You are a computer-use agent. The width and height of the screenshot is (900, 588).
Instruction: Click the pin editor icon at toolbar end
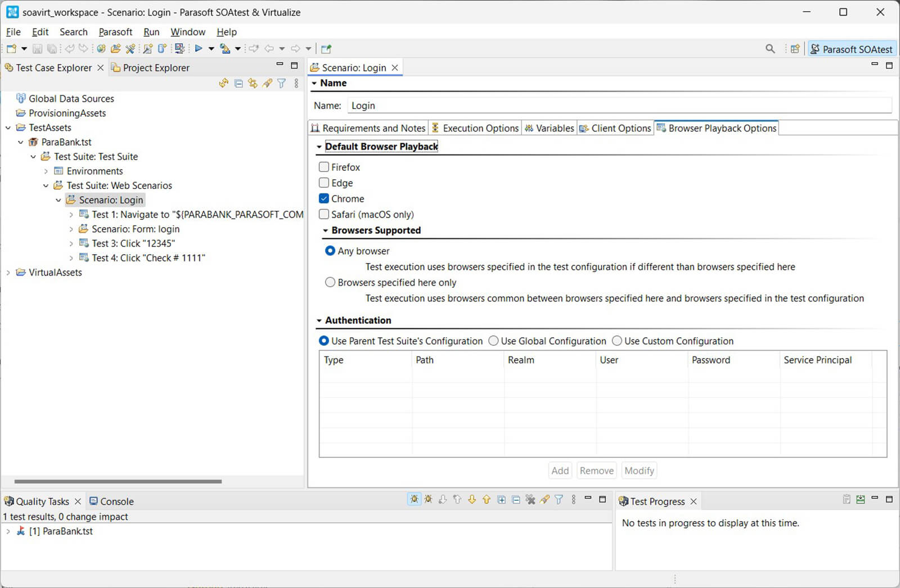[326, 49]
